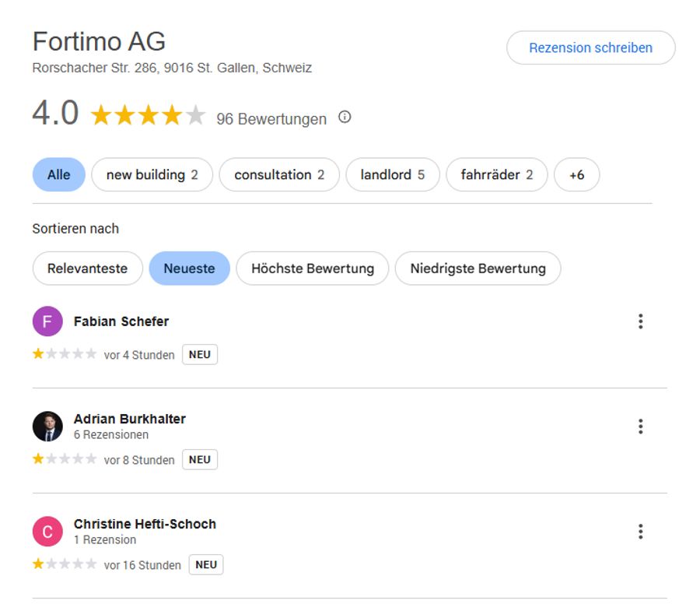Click the '1 Rezension' text under Christine Hefti-Schoch
The height and width of the screenshot is (604, 700).
tap(105, 539)
